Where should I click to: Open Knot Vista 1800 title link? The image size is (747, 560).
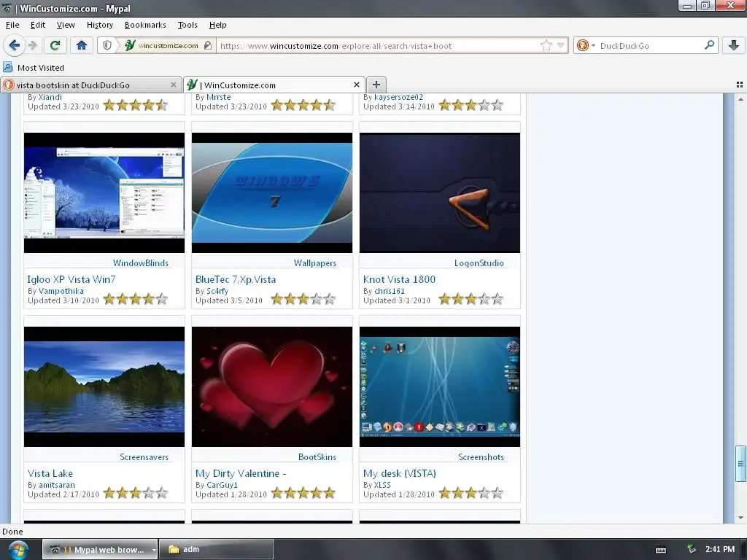coord(399,279)
